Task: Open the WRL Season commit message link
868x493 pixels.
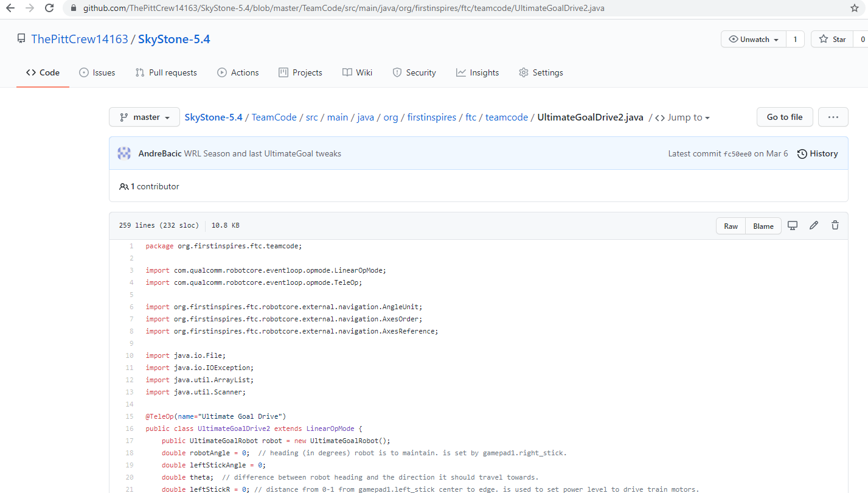Action: [x=263, y=153]
